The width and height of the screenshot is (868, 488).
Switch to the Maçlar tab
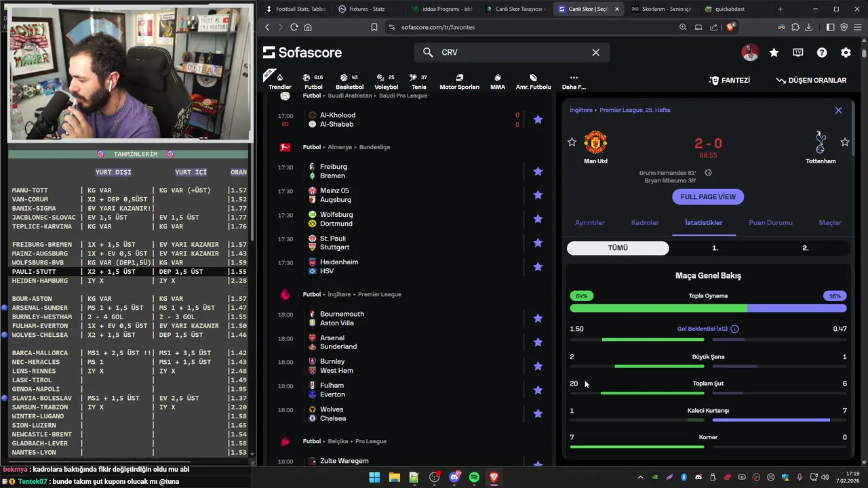[830, 222]
